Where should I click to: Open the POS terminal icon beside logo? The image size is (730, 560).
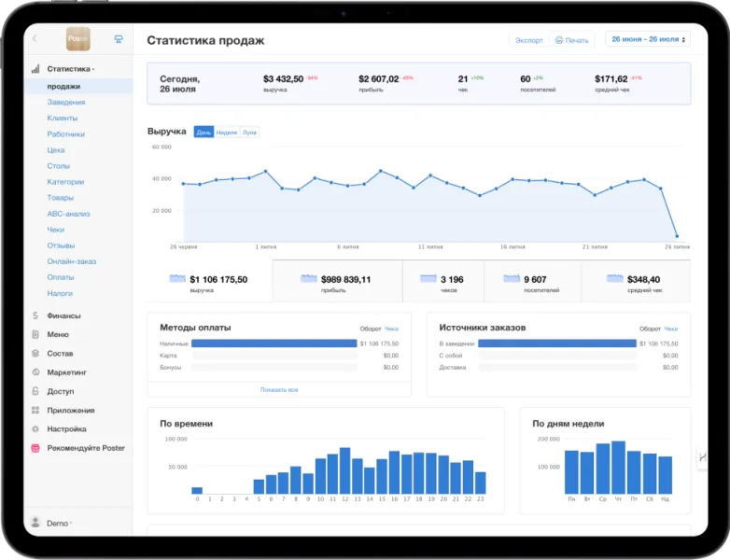pos(119,39)
